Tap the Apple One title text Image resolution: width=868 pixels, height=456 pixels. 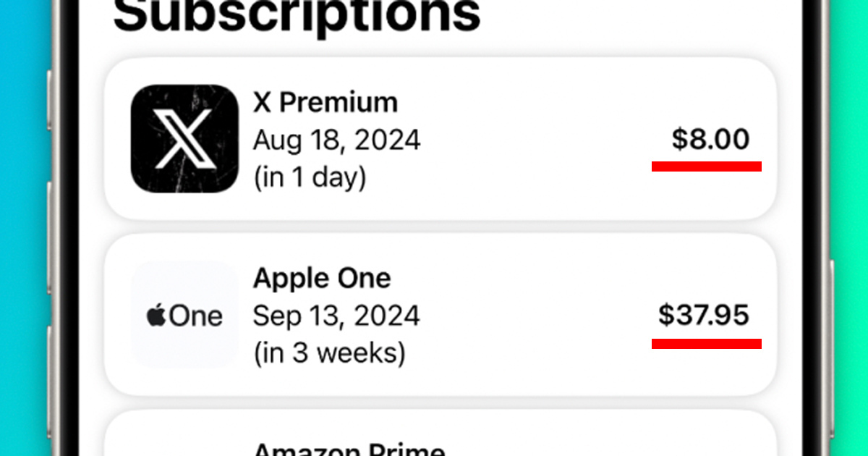point(322,278)
